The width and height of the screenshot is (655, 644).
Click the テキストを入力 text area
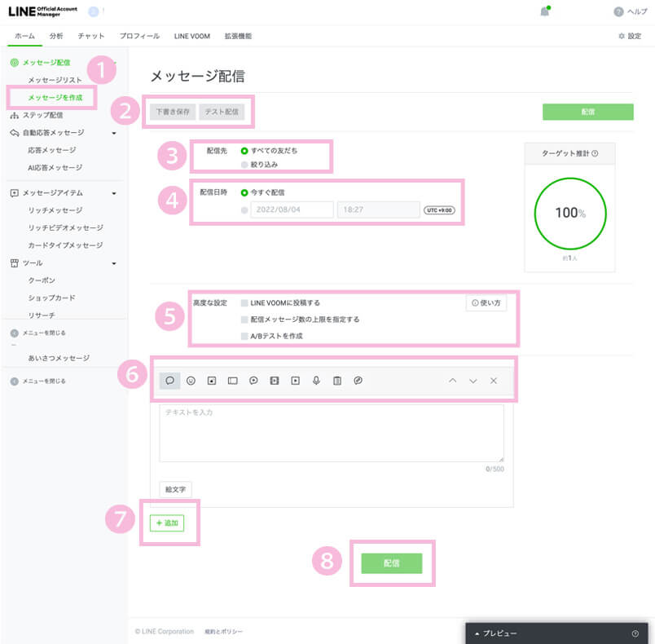click(331, 433)
